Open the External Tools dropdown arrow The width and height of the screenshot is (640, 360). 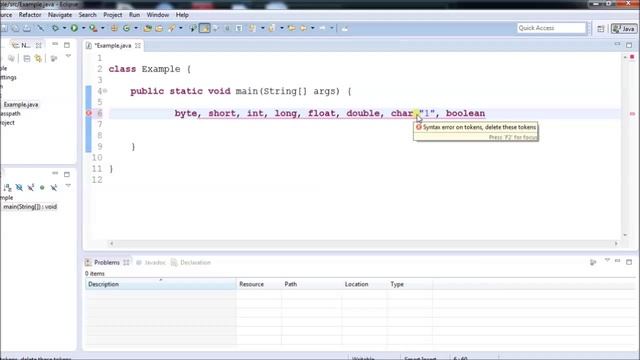pos(102,28)
